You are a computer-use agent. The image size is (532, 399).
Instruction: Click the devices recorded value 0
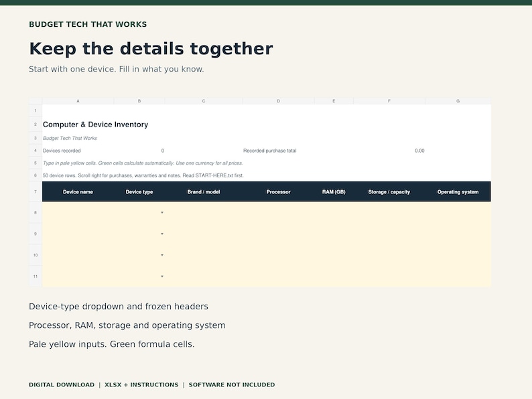[x=163, y=151]
